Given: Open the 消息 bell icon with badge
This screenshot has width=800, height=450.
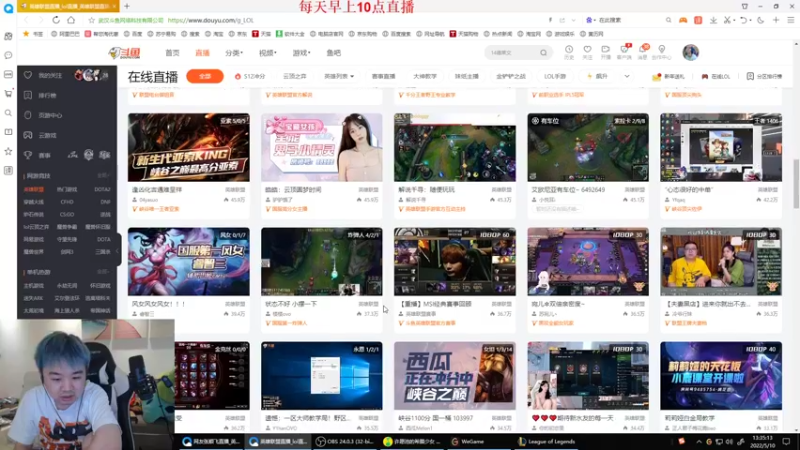Looking at the screenshot, I should coord(643,52).
